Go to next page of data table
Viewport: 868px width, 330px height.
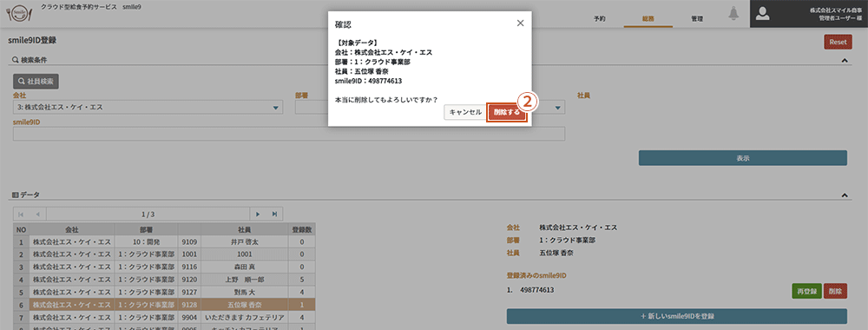(258, 214)
